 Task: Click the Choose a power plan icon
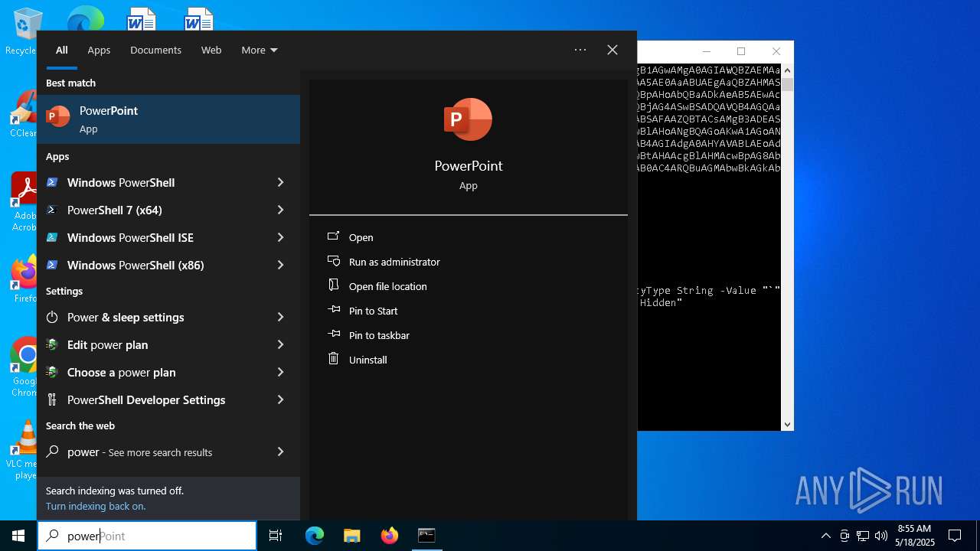52,372
